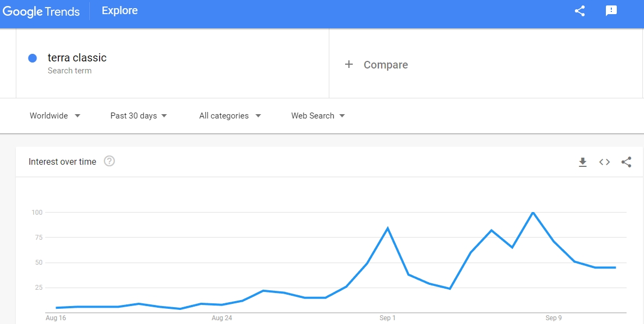Click the share icon in the header bar

point(580,11)
